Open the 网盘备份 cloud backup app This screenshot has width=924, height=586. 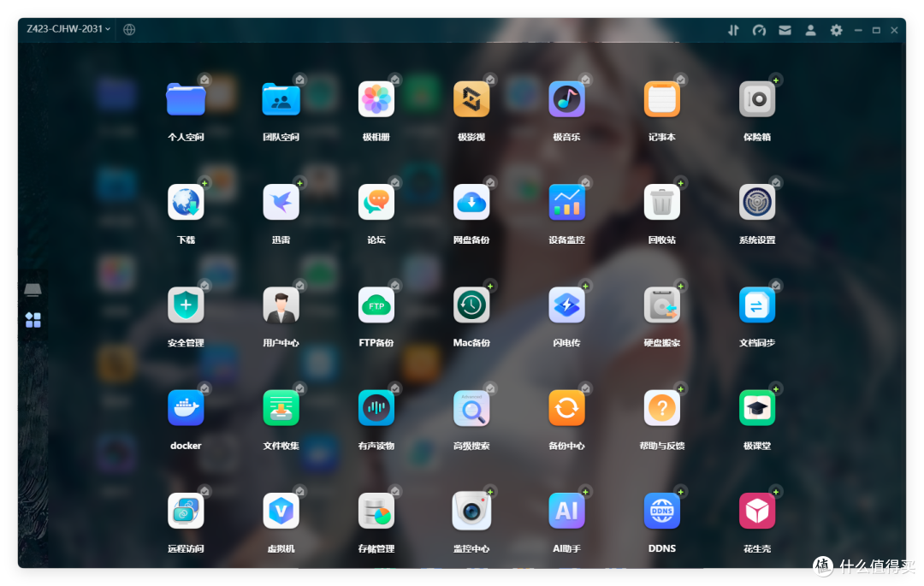pyautogui.click(x=471, y=202)
